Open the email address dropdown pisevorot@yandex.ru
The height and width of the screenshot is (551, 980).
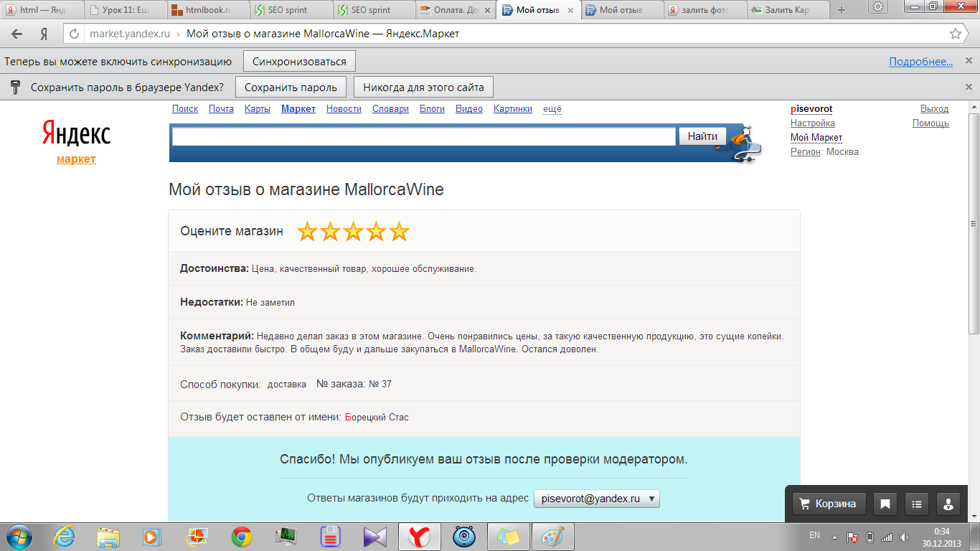(x=596, y=499)
